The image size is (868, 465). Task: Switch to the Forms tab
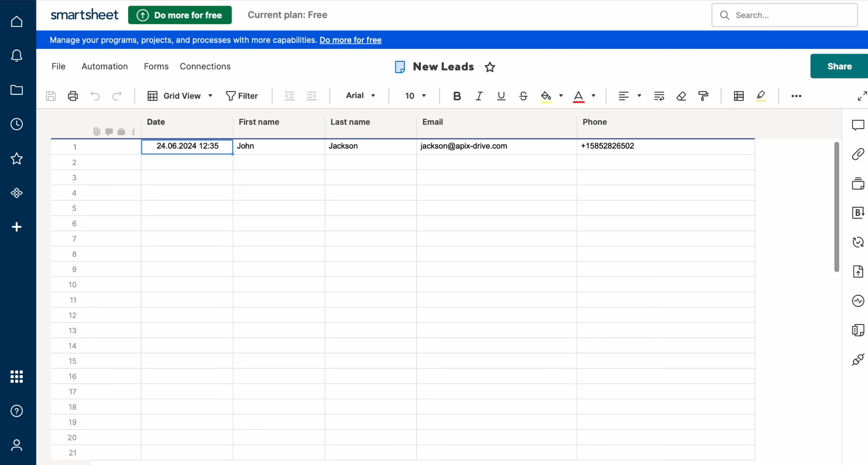156,66
